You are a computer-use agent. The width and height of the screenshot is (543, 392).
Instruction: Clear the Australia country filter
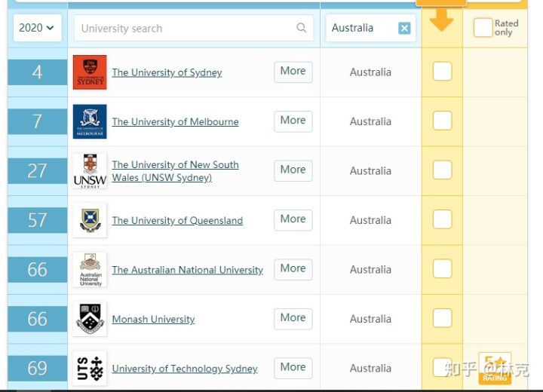[x=404, y=28]
